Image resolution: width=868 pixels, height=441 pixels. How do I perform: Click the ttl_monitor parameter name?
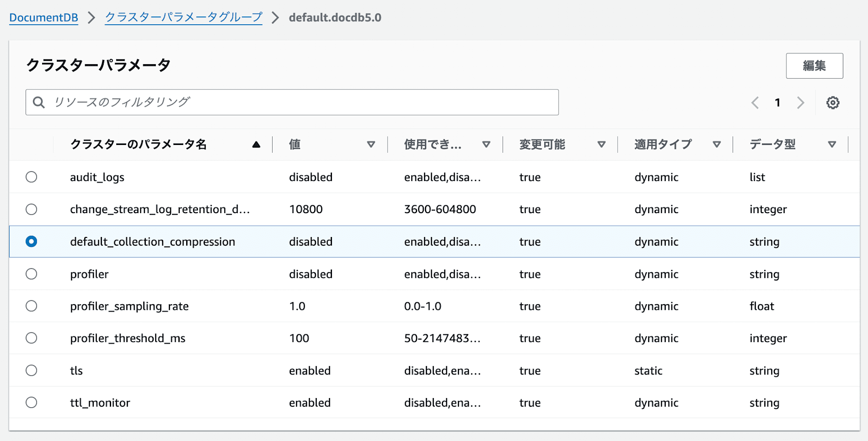pyautogui.click(x=100, y=403)
